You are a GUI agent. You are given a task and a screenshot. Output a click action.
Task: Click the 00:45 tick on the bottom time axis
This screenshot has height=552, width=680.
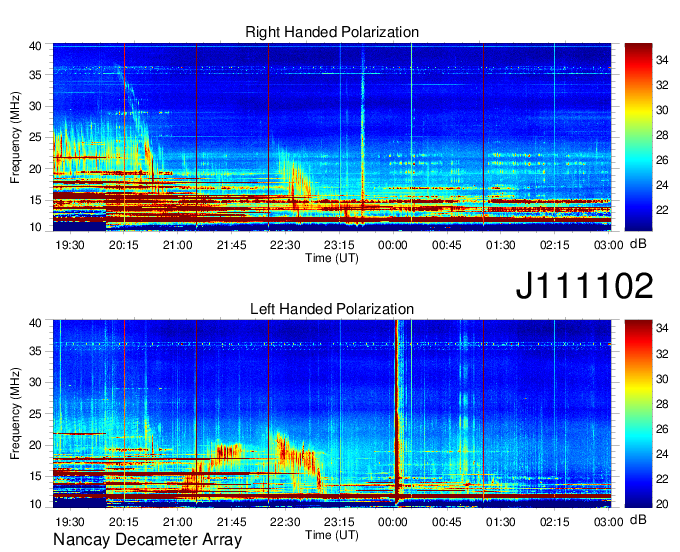[447, 522]
